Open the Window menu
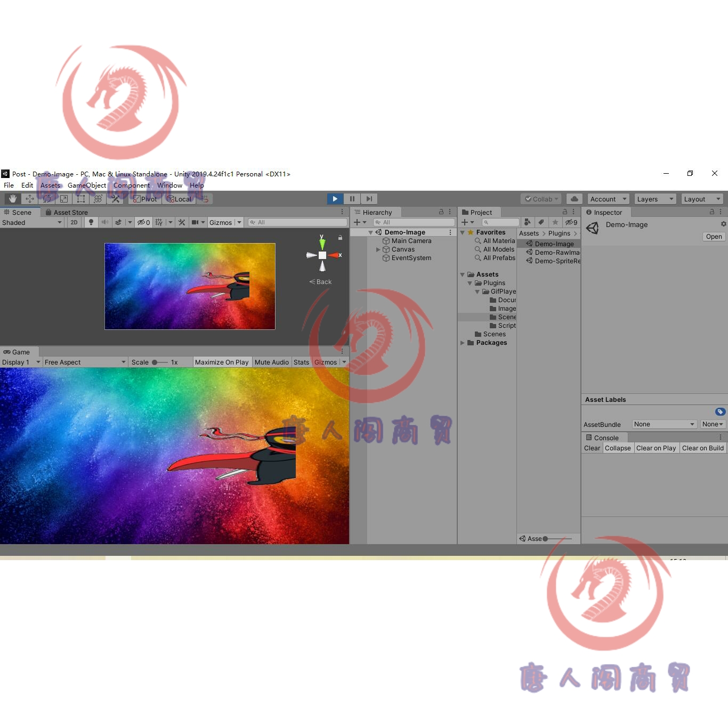This screenshot has height=728, width=728. click(x=169, y=185)
